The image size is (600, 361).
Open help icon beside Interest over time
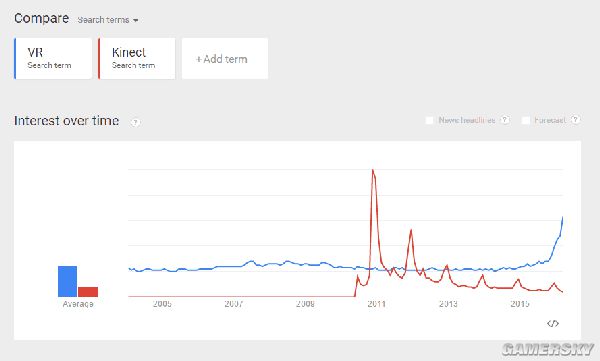click(135, 122)
